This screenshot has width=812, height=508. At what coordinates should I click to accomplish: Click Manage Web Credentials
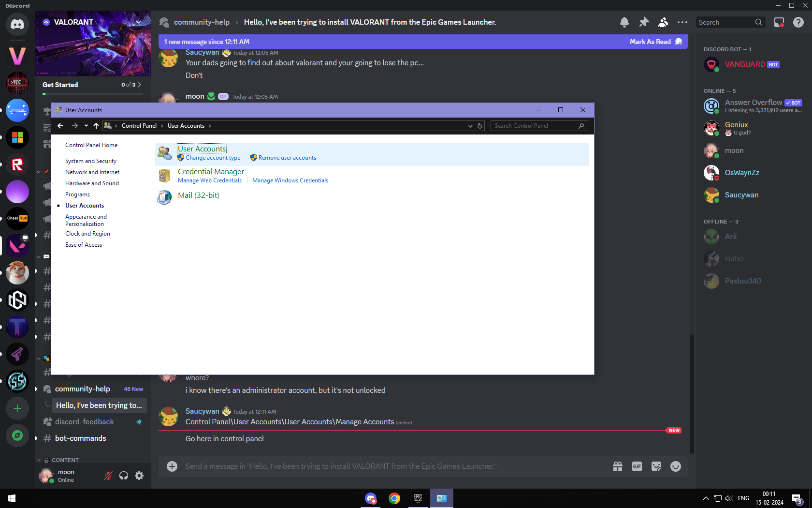210,180
